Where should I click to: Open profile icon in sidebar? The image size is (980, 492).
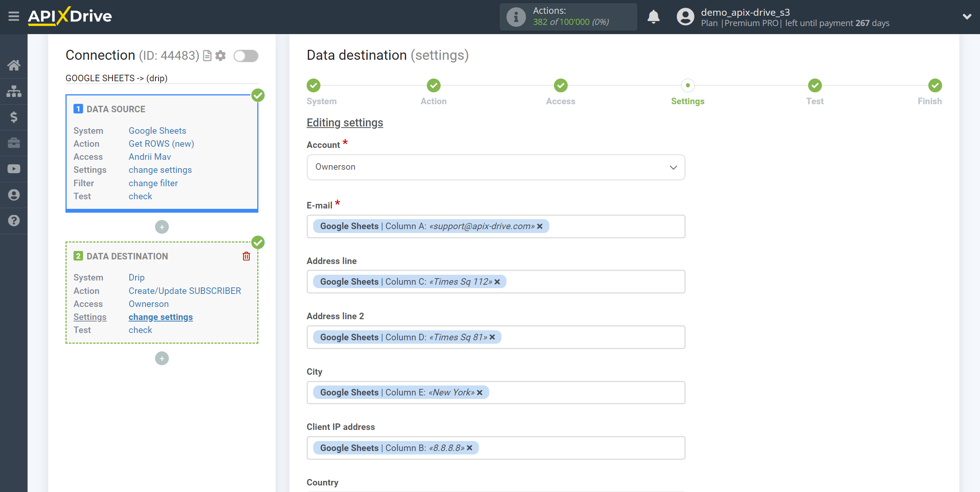[14, 195]
